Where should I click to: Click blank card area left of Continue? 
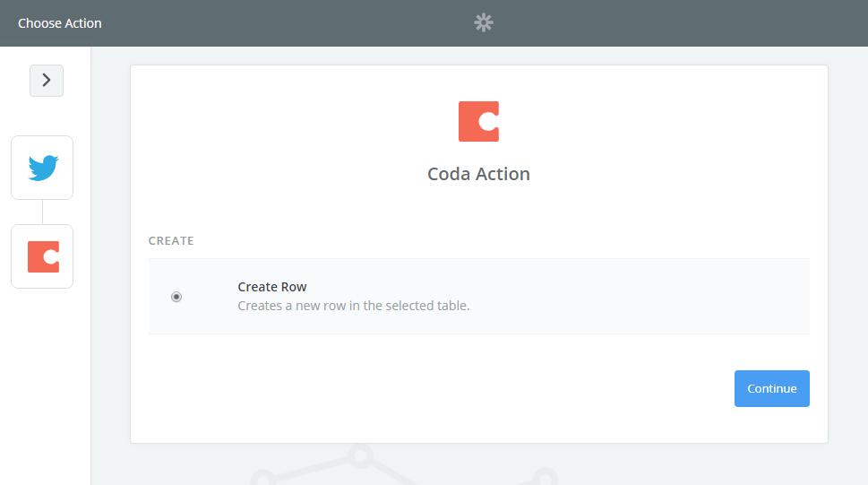[x=448, y=389]
